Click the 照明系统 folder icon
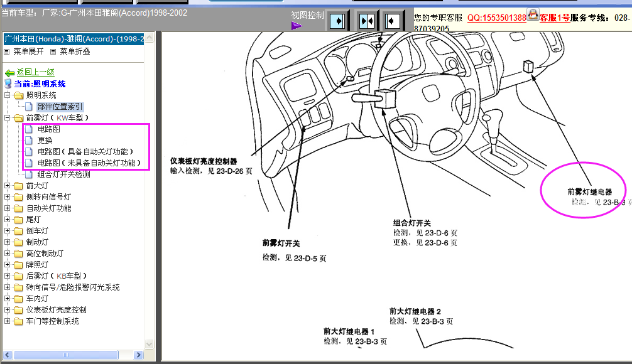Screen dimensions: 632x364 click(19, 95)
